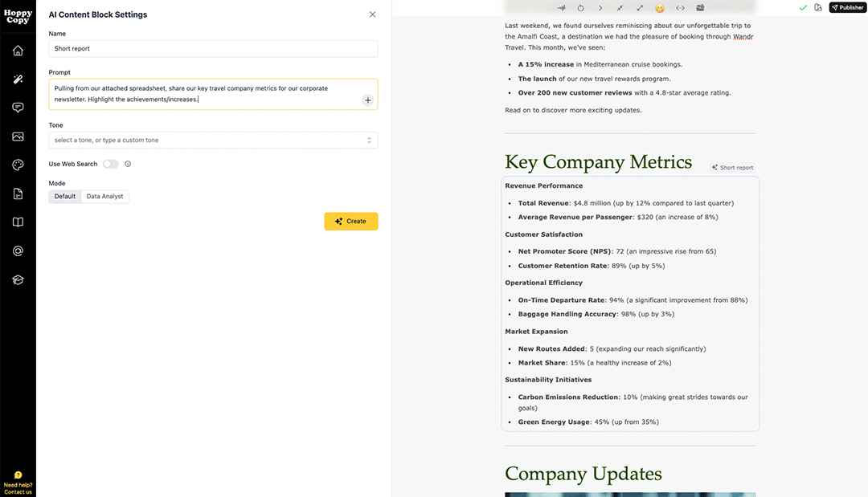Image resolution: width=868 pixels, height=497 pixels.
Task: Click inside the Prompt text area
Action: point(213,94)
